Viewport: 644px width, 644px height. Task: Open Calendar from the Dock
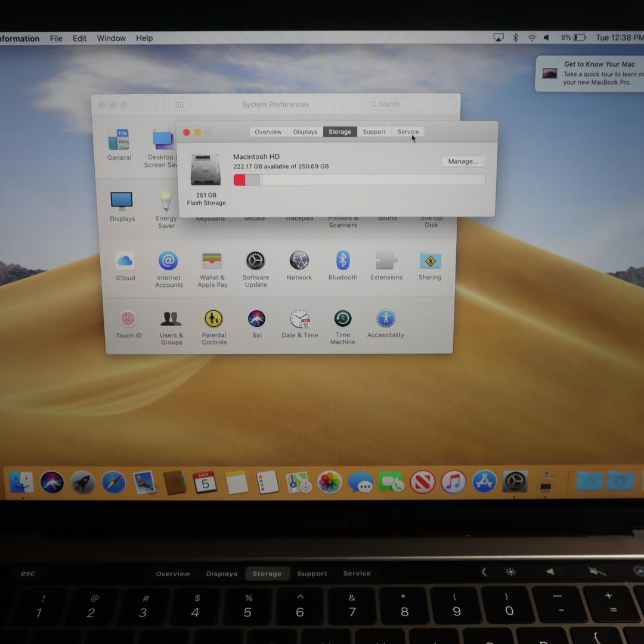coord(205,482)
